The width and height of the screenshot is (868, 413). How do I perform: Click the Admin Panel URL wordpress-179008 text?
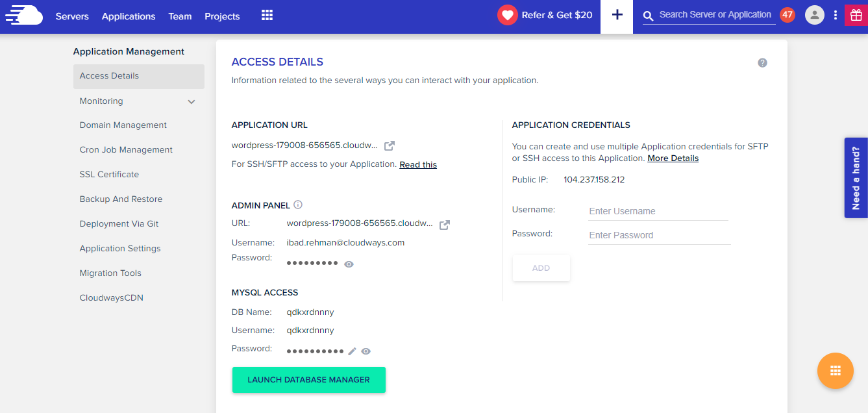[360, 223]
